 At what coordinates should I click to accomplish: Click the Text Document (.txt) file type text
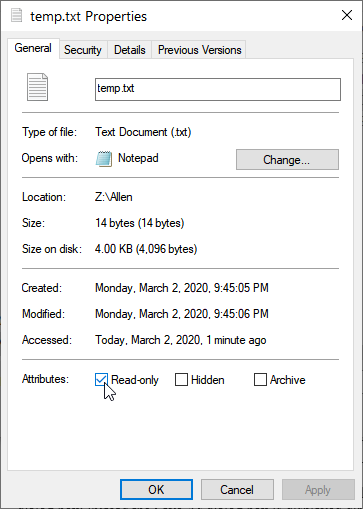143,132
